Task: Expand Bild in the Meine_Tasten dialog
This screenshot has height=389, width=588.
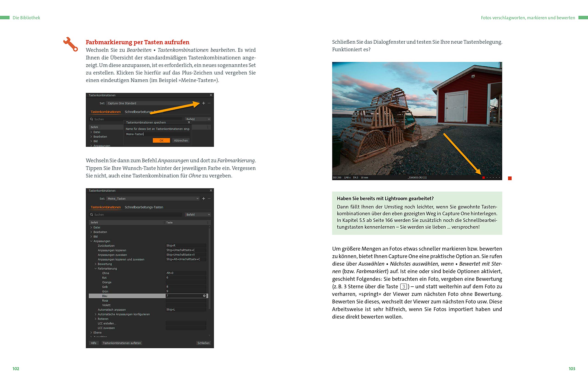Action: (91, 236)
